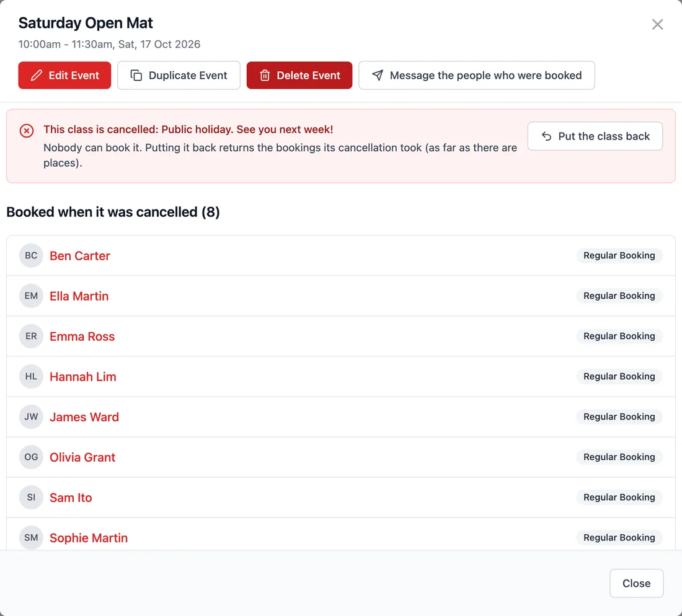682x616 pixels.
Task: Open the Emma Ross profile link
Action: pos(82,337)
